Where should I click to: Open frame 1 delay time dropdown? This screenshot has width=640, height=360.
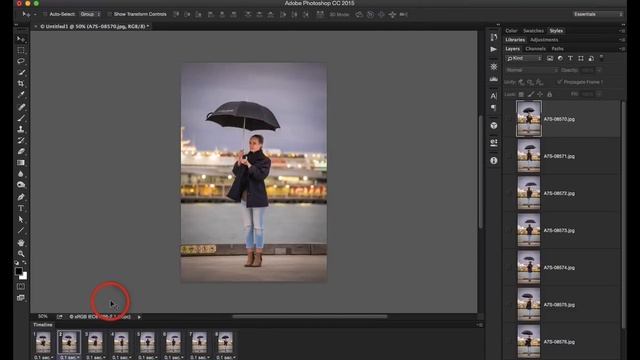point(43,357)
